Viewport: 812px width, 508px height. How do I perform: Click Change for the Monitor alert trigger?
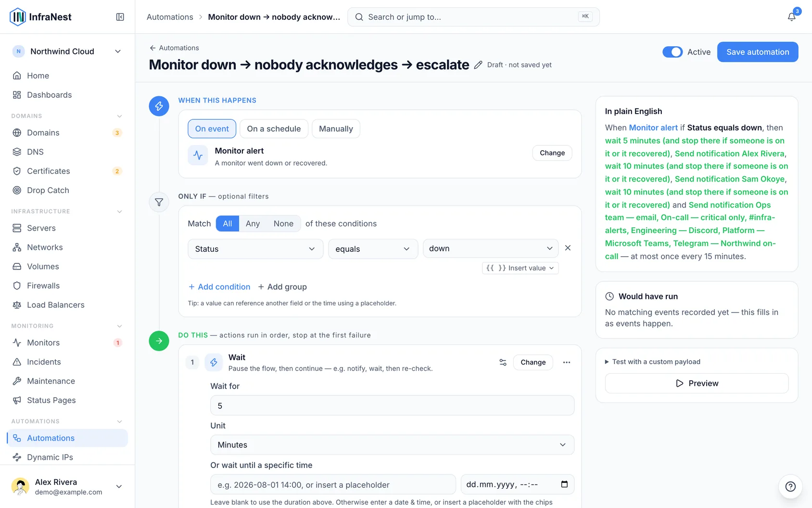pyautogui.click(x=552, y=153)
